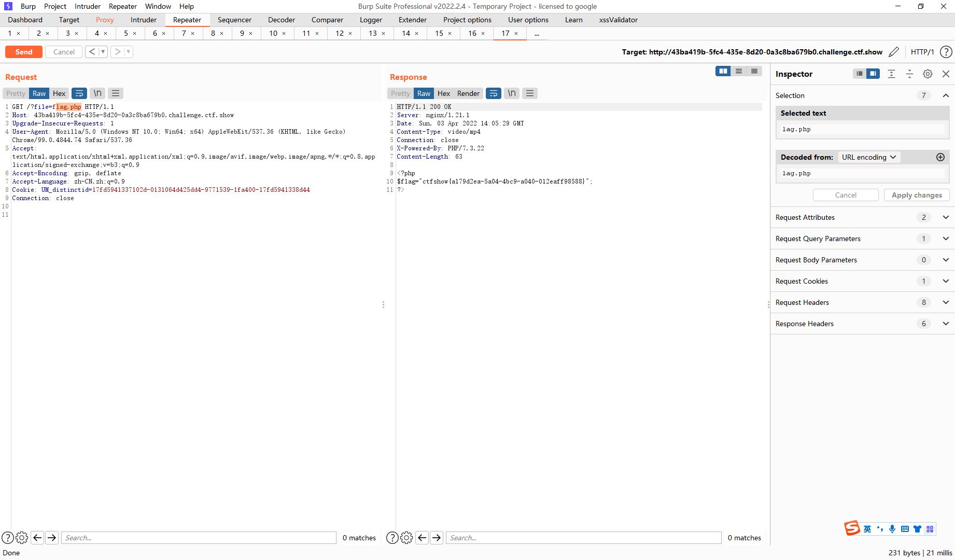Jump to previous Request search match
The height and width of the screenshot is (560, 955).
pyautogui.click(x=37, y=538)
